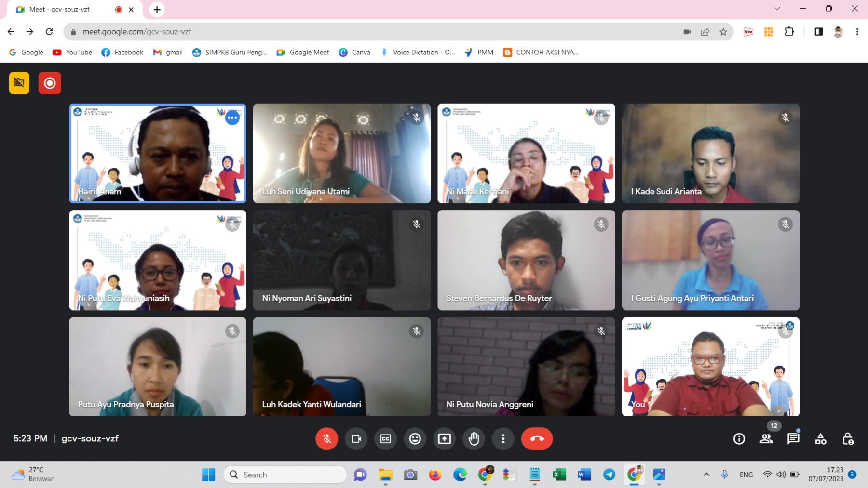Open the emoji reactions button
The image size is (868, 488).
[x=415, y=439]
